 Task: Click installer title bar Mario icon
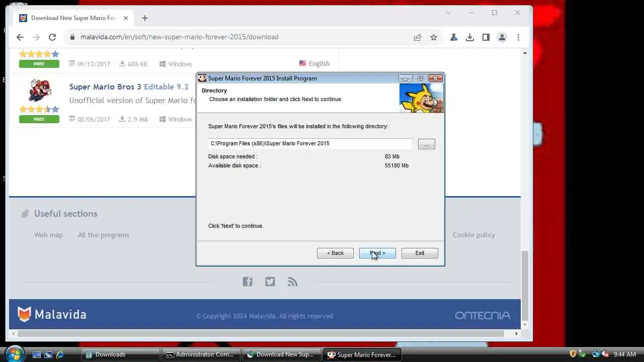tap(202, 78)
